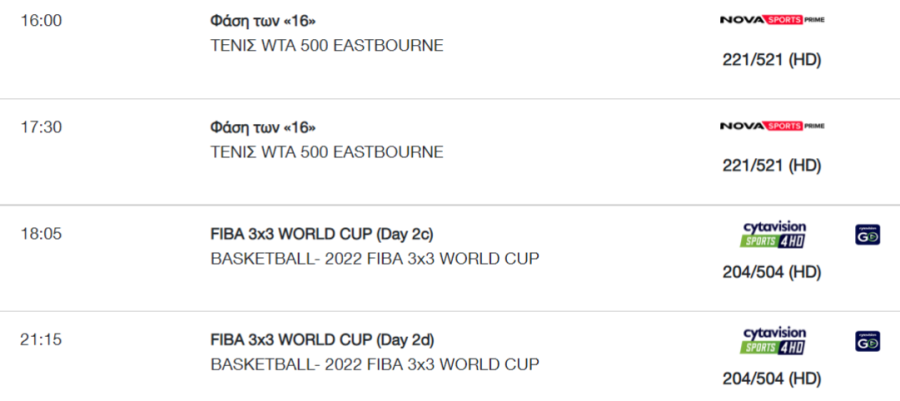This screenshot has height=401, width=900.
Task: Select the 17:30 time slot
Action: (x=41, y=127)
